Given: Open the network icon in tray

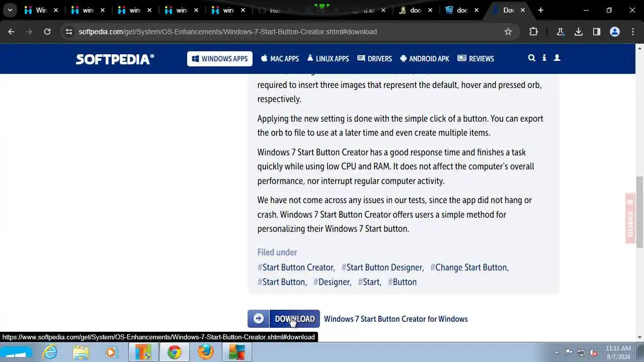Looking at the screenshot, I should click(581, 352).
